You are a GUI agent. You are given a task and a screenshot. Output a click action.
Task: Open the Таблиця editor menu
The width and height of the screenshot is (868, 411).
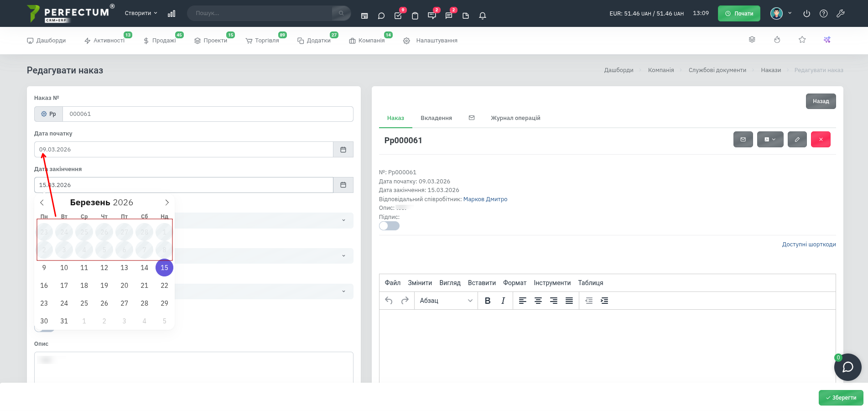point(590,283)
